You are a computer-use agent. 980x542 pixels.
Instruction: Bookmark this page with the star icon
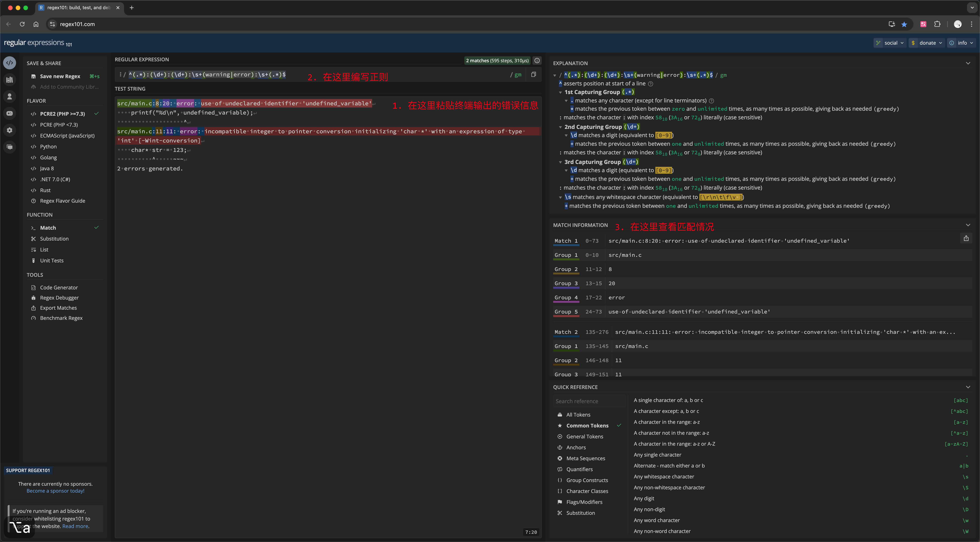(x=904, y=24)
